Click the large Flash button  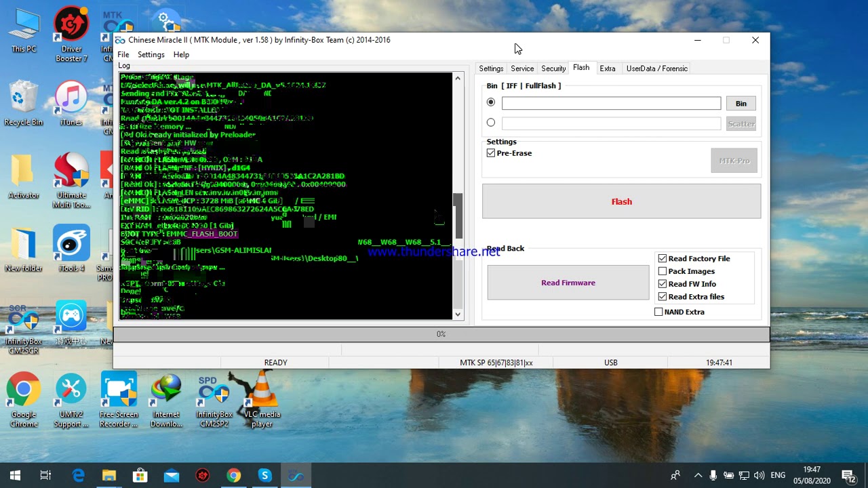[622, 201]
